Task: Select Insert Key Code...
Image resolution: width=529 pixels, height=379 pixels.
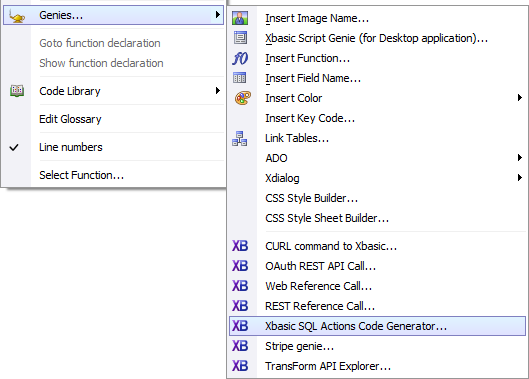Action: click(377, 118)
